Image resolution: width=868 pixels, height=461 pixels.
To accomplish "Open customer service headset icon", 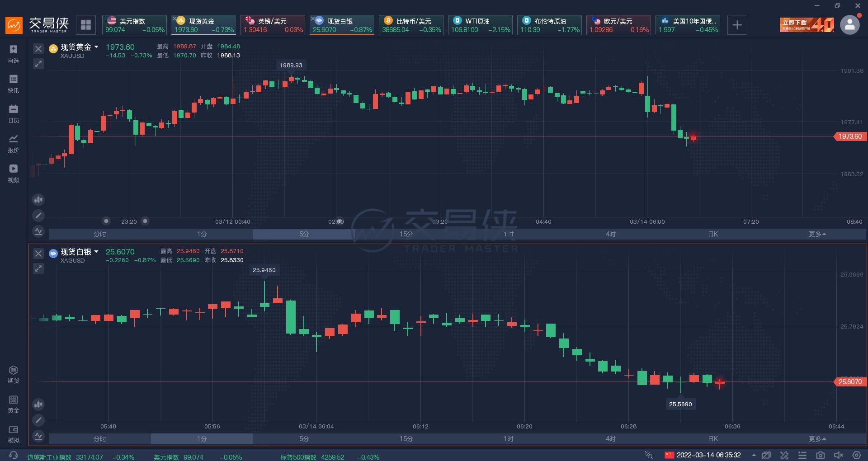I will pos(14,455).
